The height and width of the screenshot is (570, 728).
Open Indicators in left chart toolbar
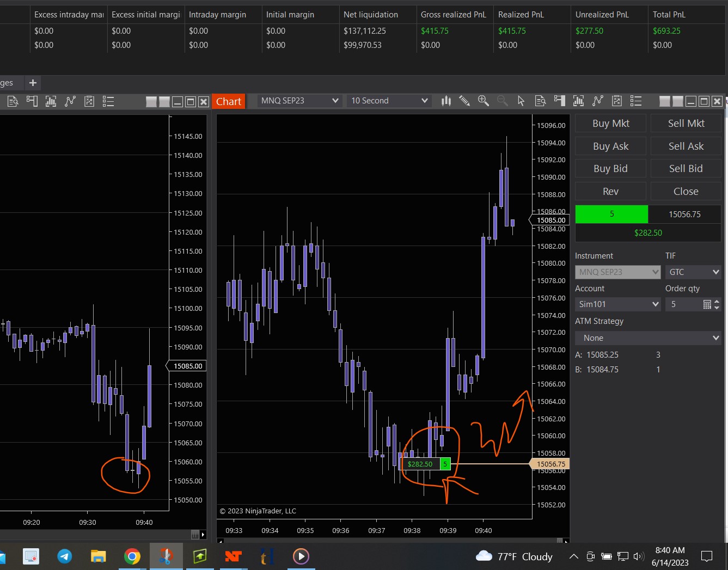coord(70,101)
